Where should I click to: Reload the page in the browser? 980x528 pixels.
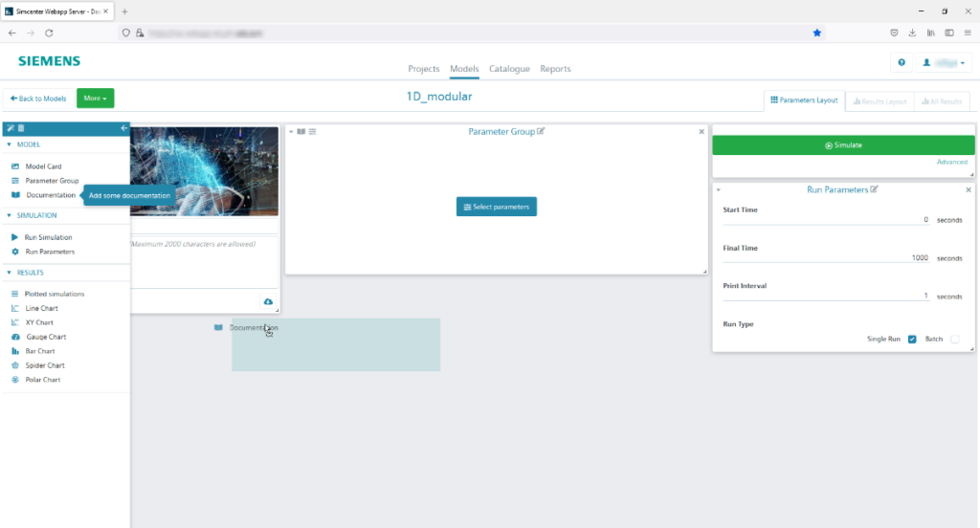point(49,33)
